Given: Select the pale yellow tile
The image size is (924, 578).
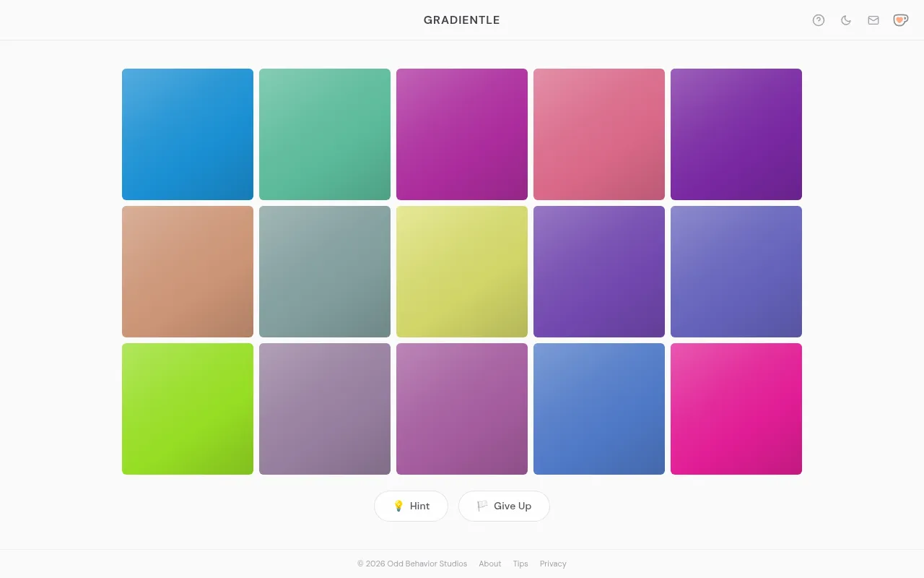Looking at the screenshot, I should coord(462,272).
